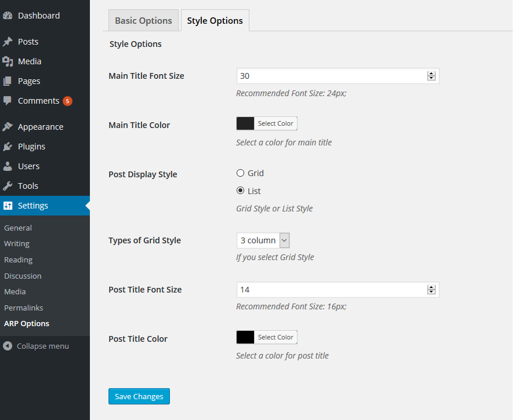Viewport: 522px width, 420px height.
Task: Click Select Color for Post Title Color
Action: pyautogui.click(x=275, y=337)
